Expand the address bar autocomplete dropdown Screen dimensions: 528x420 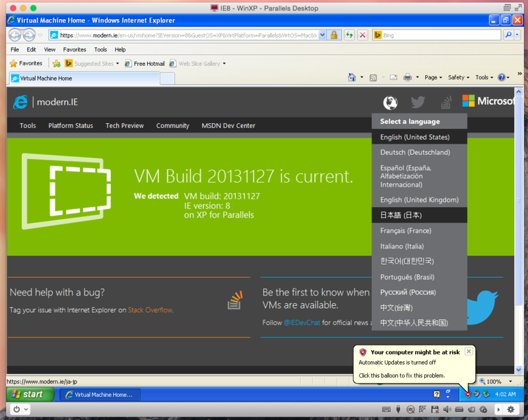click(322, 35)
